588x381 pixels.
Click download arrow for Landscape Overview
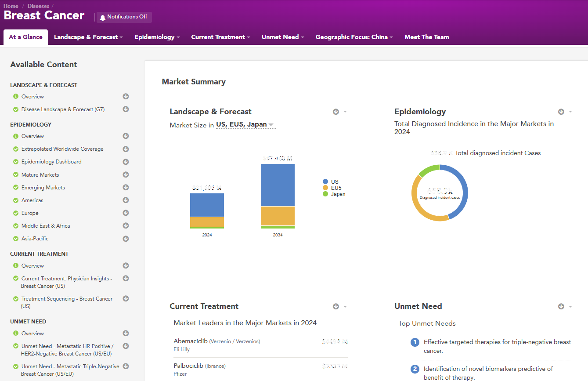[x=126, y=96]
